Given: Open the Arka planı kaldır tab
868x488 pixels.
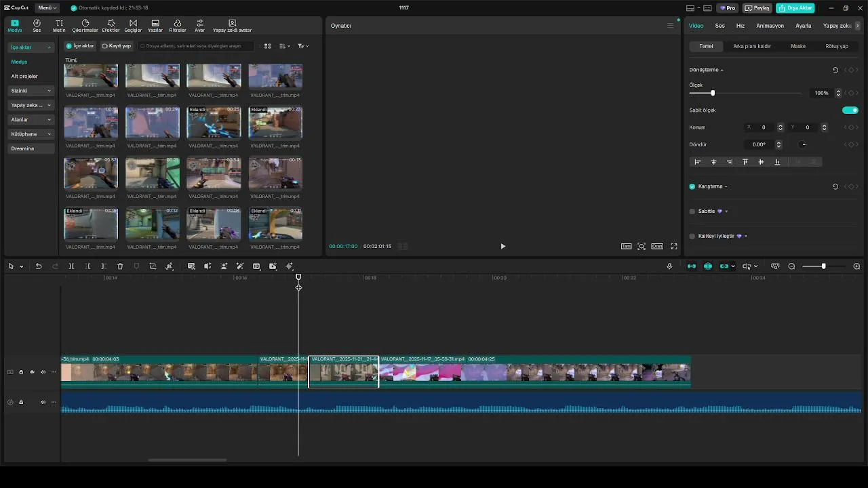Looking at the screenshot, I should 752,46.
